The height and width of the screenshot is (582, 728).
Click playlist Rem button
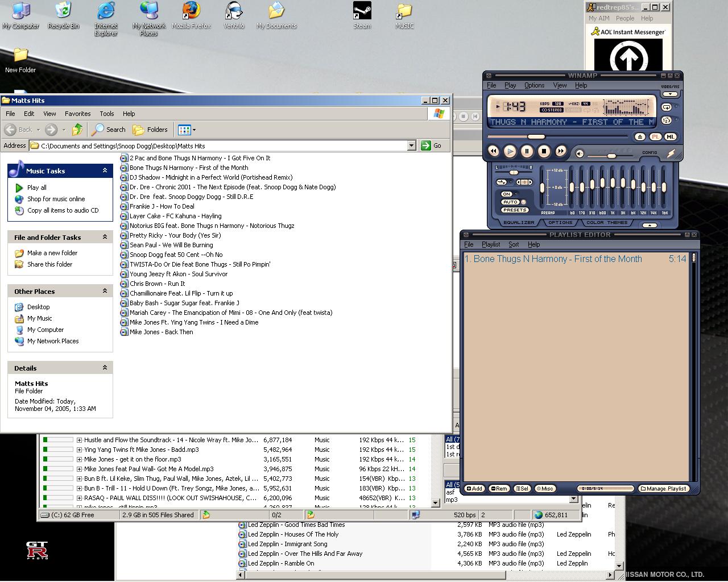point(499,488)
